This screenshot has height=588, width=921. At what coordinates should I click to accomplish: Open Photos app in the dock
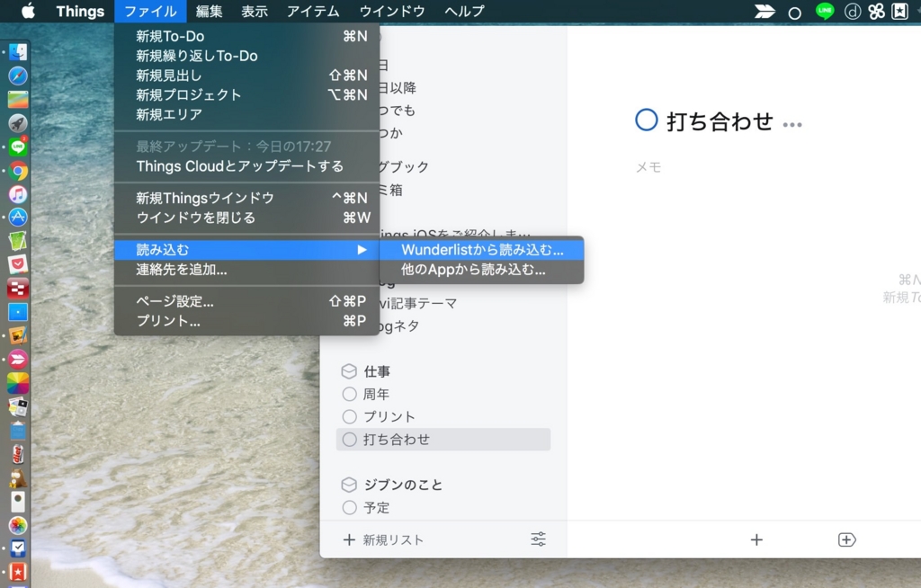point(18,524)
